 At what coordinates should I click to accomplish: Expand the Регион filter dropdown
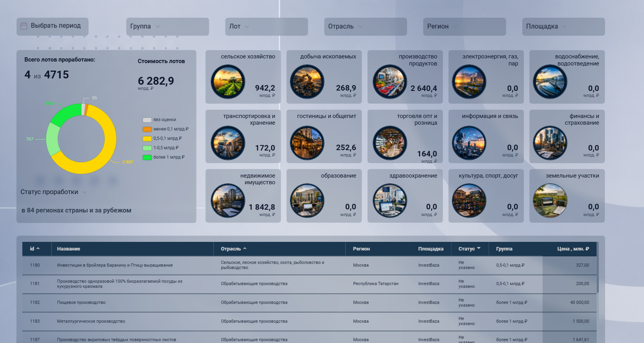pyautogui.click(x=464, y=27)
